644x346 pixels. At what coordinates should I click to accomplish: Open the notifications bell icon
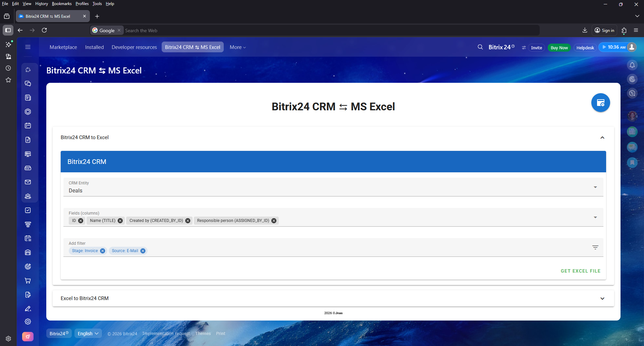point(632,65)
